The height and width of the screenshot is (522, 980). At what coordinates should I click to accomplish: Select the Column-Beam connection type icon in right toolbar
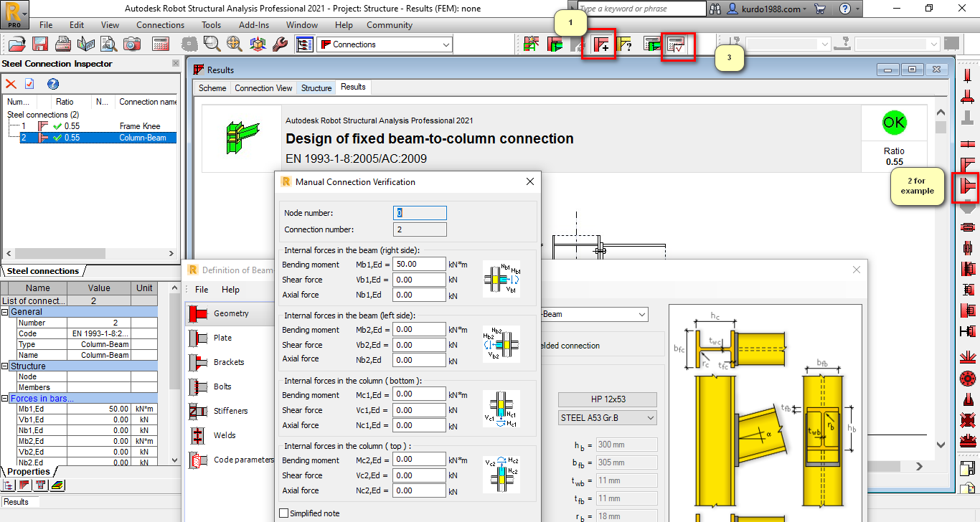coord(968,188)
